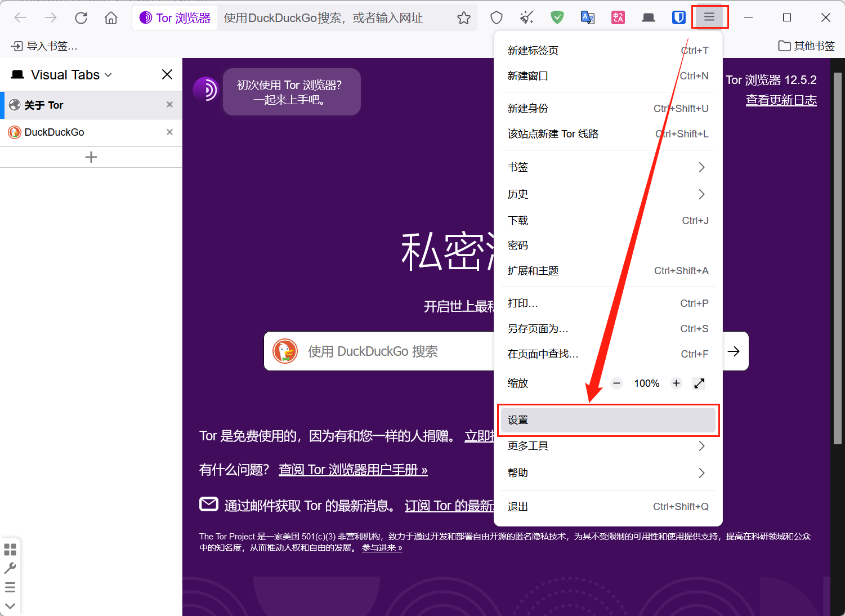Click the 查看更新日志 link
Viewport: 845px width, 616px height.
point(781,100)
